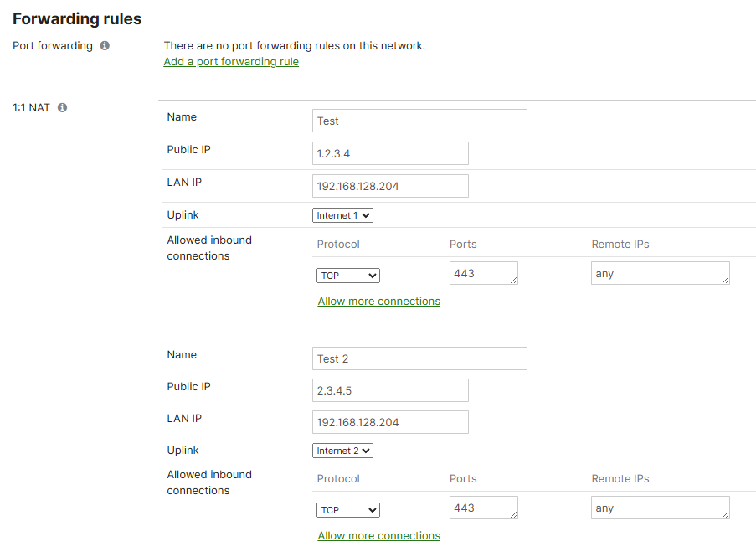Open the Protocol dropdown in the Test rule
The height and width of the screenshot is (557, 756).
pos(347,275)
